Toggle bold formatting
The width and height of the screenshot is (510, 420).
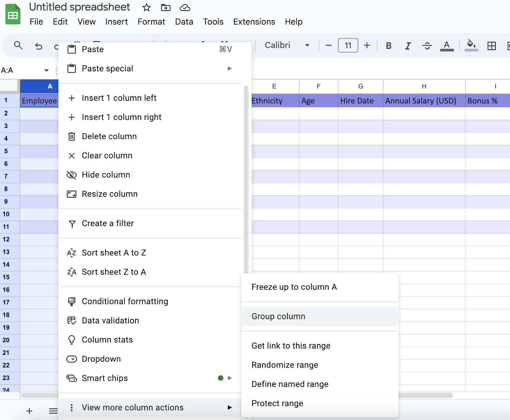(x=389, y=46)
